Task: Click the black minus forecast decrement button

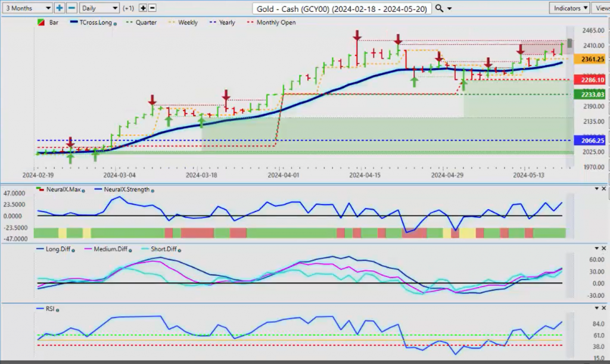Action: tap(152, 8)
